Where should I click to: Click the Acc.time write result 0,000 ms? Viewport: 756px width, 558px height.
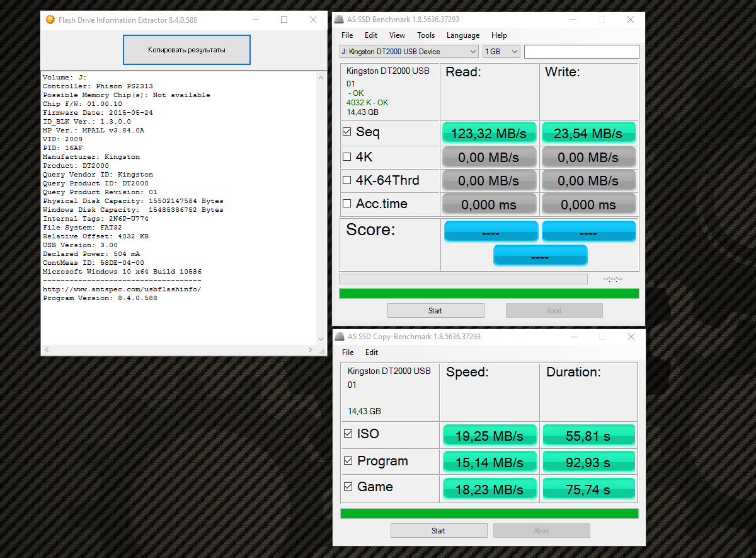click(x=588, y=204)
